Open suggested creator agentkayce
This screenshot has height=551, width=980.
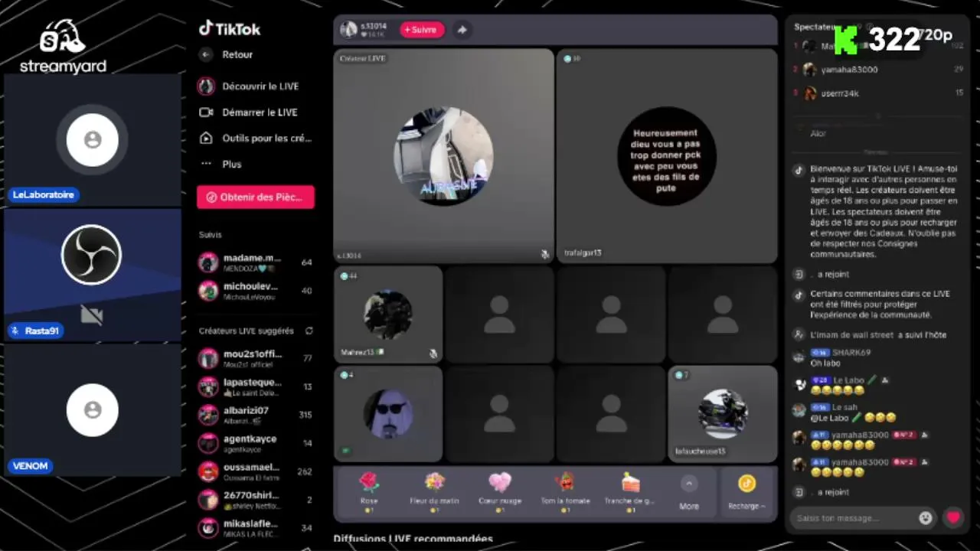(x=256, y=443)
